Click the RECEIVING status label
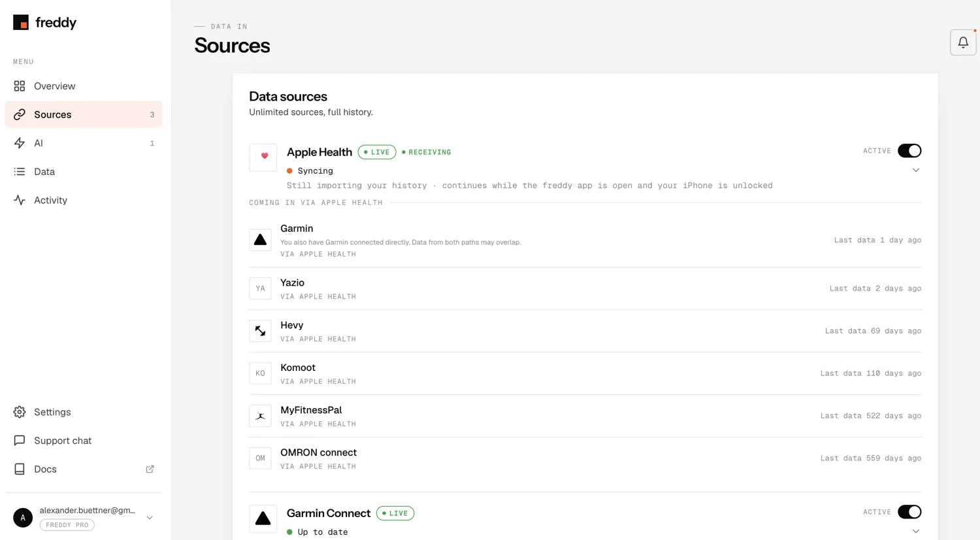Viewport: 980px width, 540px height. pyautogui.click(x=427, y=152)
